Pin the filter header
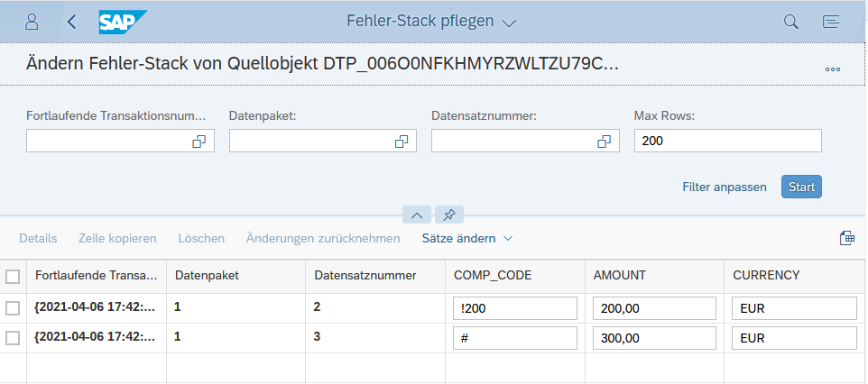The height and width of the screenshot is (384, 868). tap(449, 215)
